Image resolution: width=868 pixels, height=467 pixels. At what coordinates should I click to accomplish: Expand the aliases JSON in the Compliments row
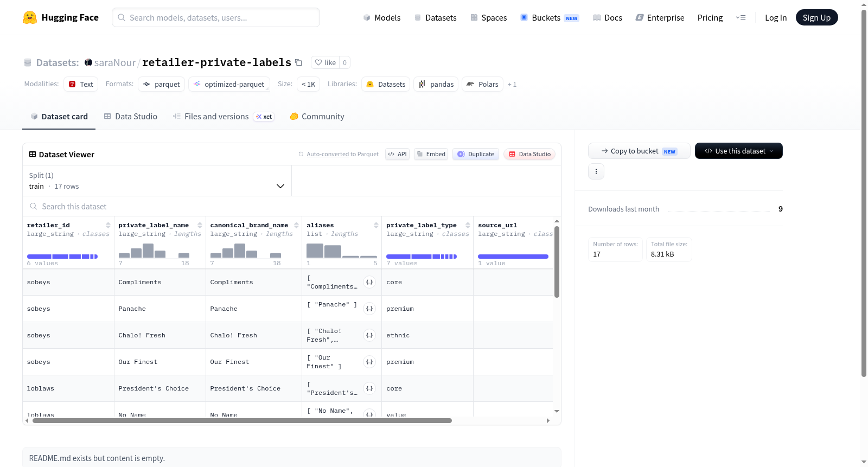coord(369,282)
